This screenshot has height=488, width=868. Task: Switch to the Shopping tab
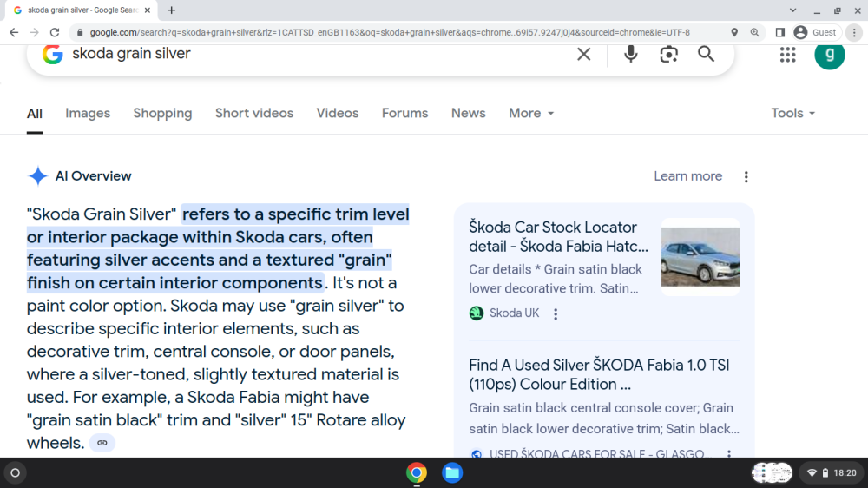(x=162, y=113)
